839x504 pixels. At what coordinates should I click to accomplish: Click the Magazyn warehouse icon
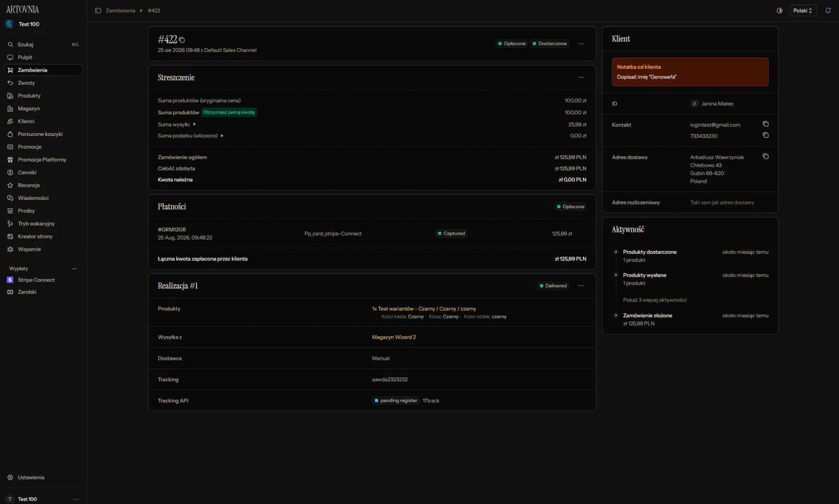coord(10,109)
